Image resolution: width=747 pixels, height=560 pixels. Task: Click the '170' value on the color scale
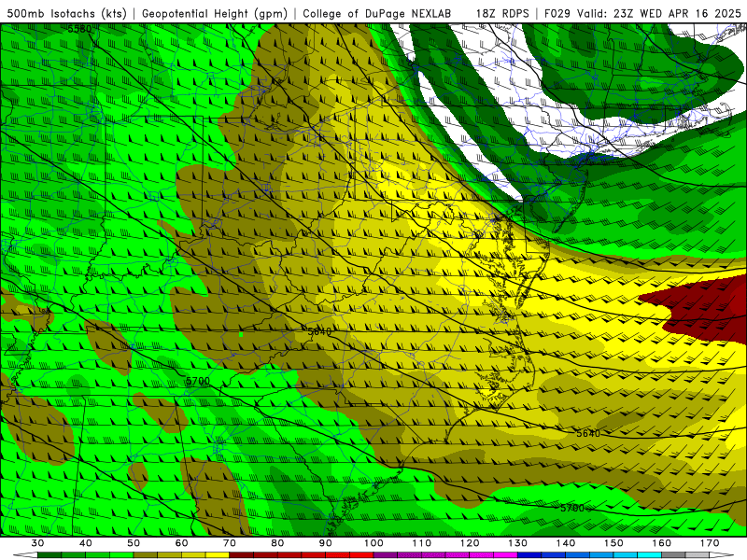710,543
